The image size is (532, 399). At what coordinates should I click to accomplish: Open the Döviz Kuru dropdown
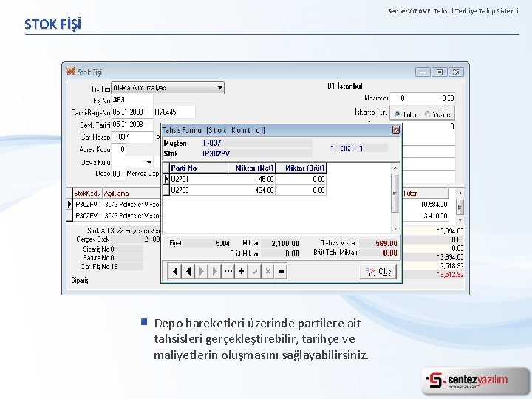click(x=149, y=162)
